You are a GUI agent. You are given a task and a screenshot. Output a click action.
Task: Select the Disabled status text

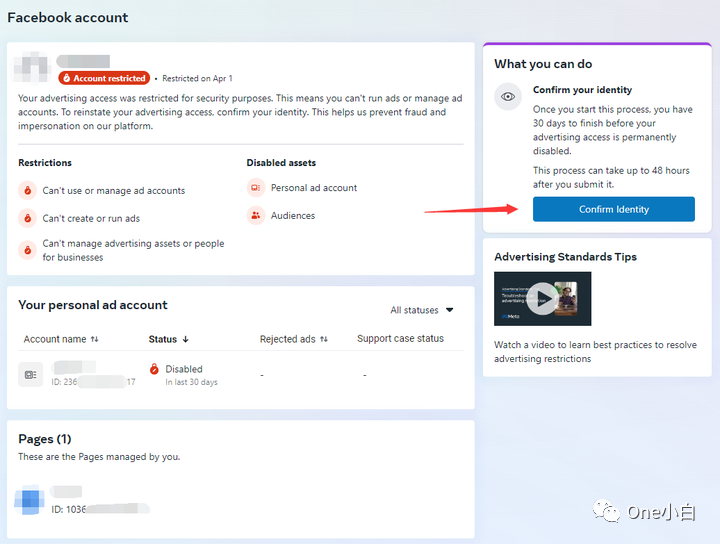coord(184,369)
